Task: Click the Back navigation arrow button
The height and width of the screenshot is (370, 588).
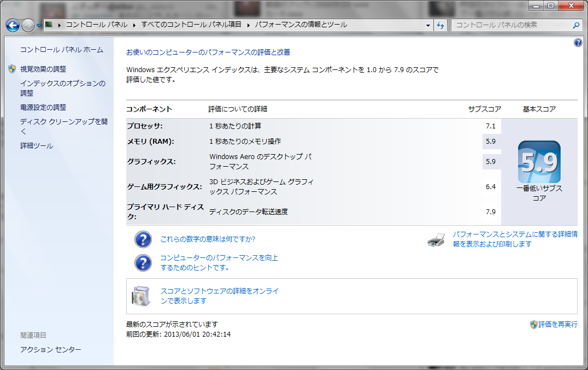Action: tap(13, 26)
